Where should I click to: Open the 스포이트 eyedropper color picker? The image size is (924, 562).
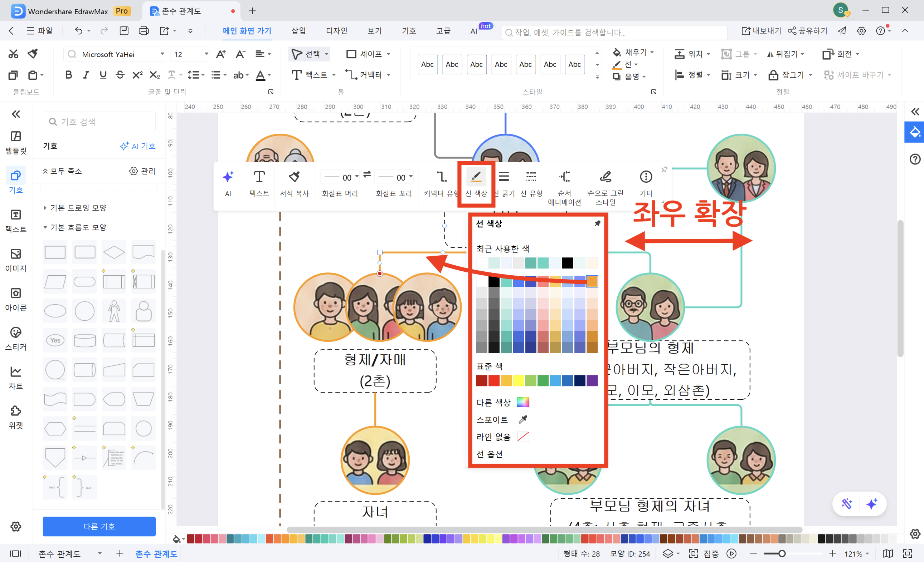click(523, 420)
